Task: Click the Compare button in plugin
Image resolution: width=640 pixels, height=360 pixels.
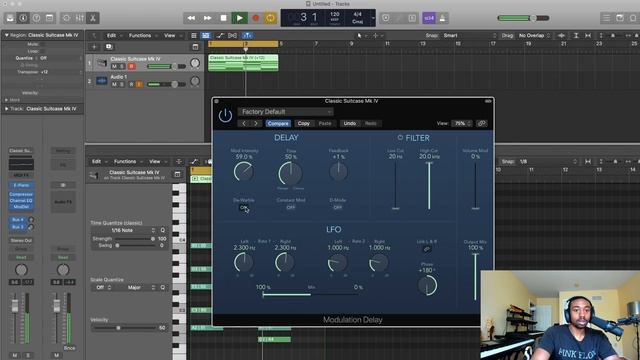Action: click(x=278, y=123)
